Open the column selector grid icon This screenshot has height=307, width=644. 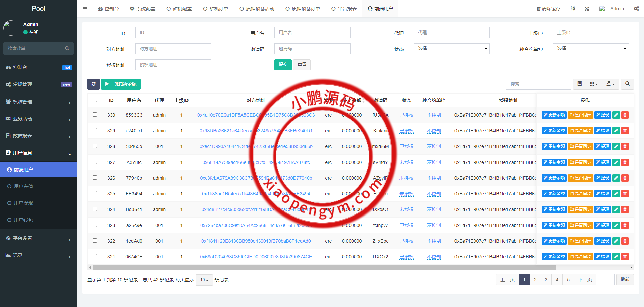pyautogui.click(x=594, y=84)
